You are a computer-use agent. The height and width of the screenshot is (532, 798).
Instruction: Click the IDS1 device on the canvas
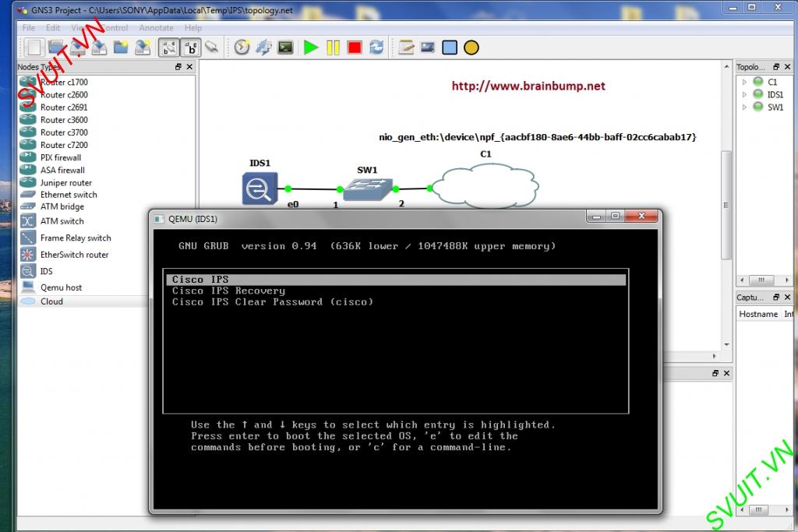pyautogui.click(x=260, y=188)
